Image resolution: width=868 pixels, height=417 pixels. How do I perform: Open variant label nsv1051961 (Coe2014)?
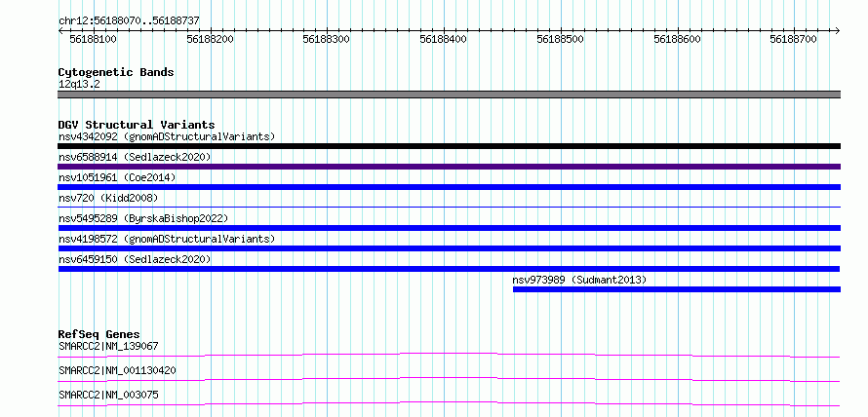click(x=117, y=177)
